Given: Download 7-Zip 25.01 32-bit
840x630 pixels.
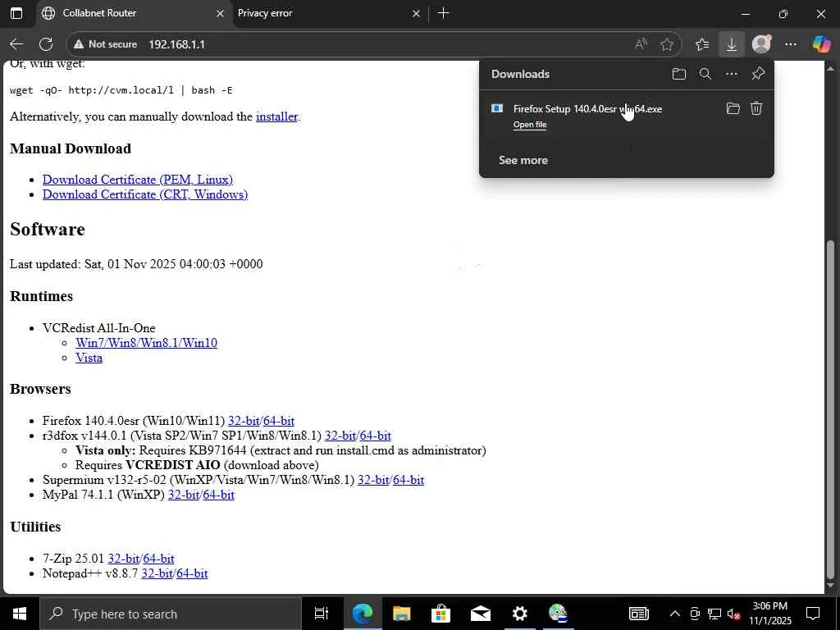Looking at the screenshot, I should click(x=124, y=559).
